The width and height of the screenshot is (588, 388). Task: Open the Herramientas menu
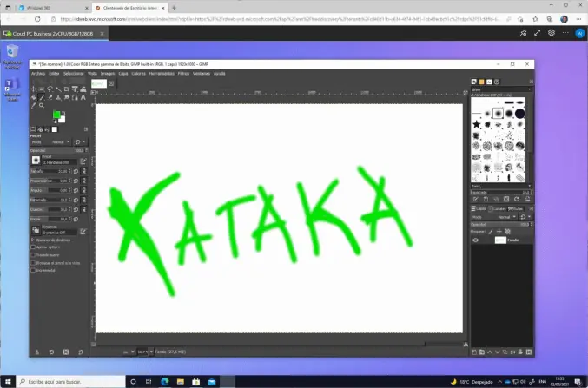(162, 74)
